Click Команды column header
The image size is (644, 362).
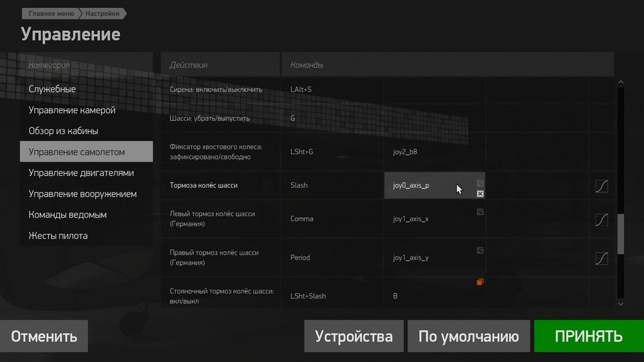(447, 65)
